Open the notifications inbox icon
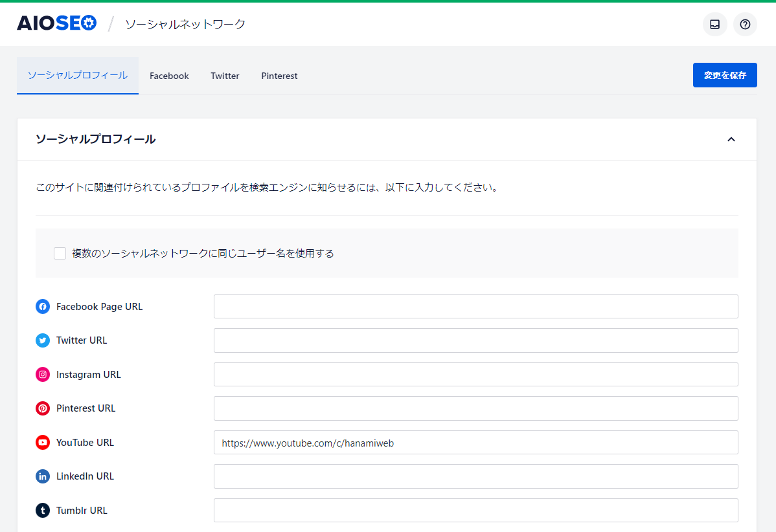The height and width of the screenshot is (532, 776). click(x=714, y=25)
